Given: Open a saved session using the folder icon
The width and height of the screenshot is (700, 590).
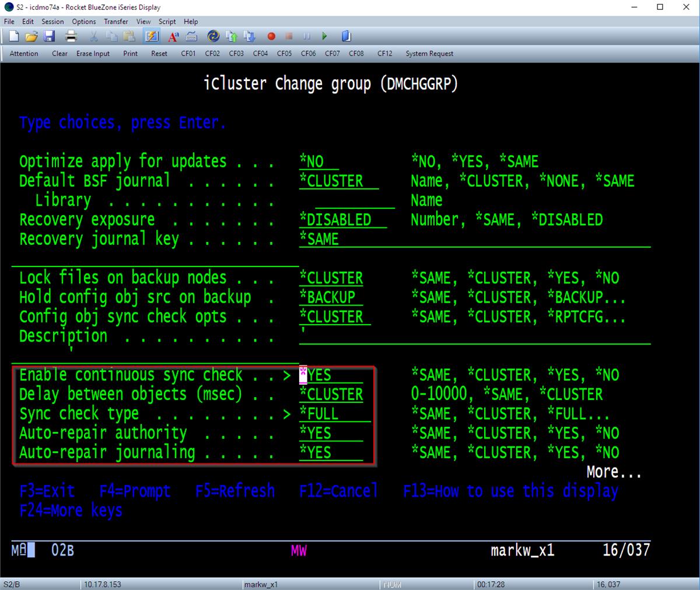Looking at the screenshot, I should pos(32,36).
